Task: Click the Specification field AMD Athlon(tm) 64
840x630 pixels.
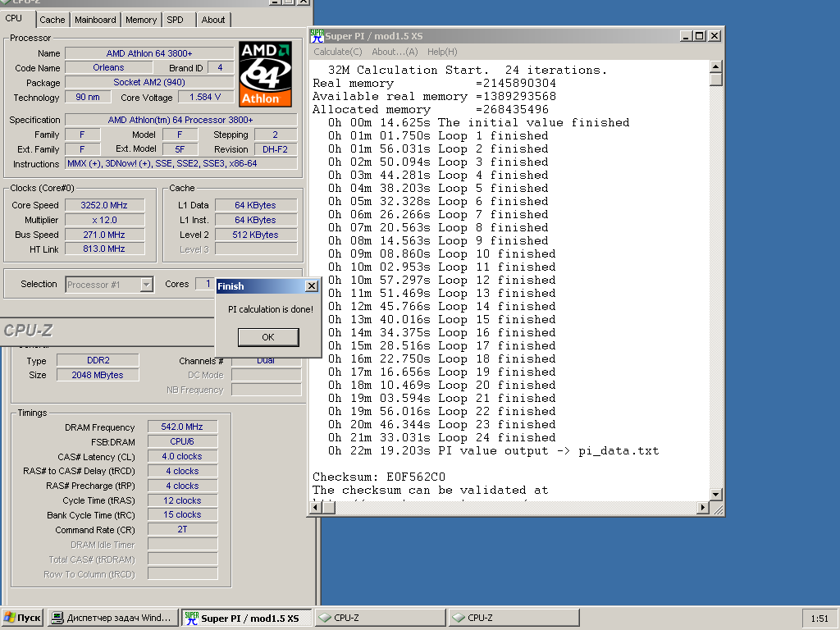Action: click(181, 120)
